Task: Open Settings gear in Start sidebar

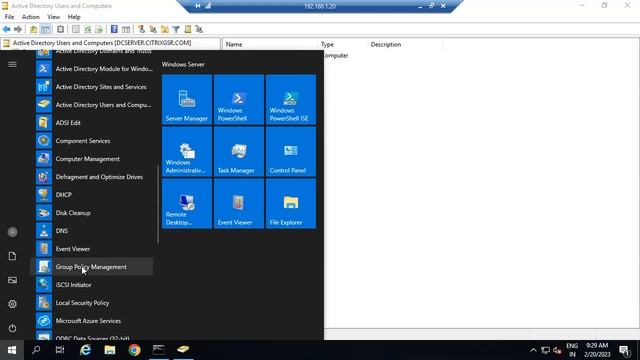Action: [x=12, y=304]
